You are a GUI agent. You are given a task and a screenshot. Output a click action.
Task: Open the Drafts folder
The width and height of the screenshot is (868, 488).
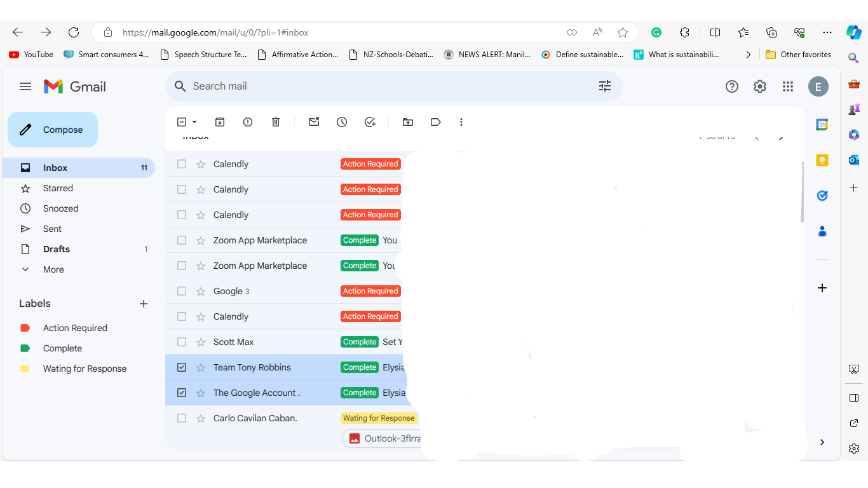point(57,249)
